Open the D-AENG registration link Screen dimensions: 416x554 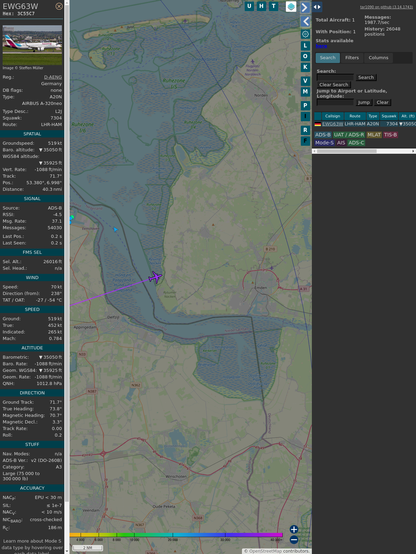[x=53, y=77]
